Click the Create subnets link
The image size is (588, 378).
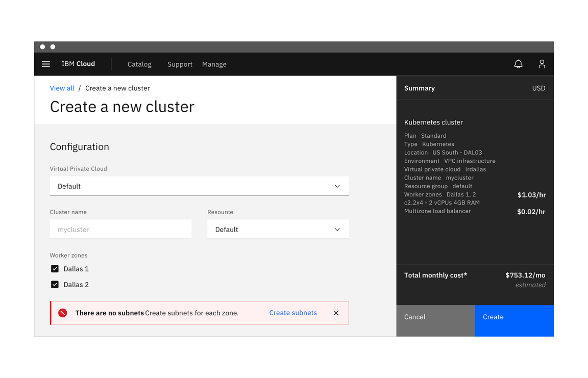[x=293, y=313]
